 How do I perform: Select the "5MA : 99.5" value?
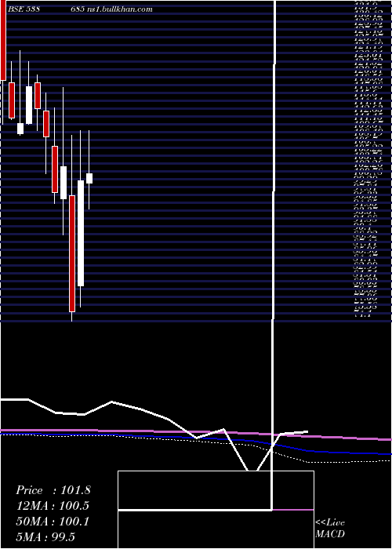pos(45,537)
